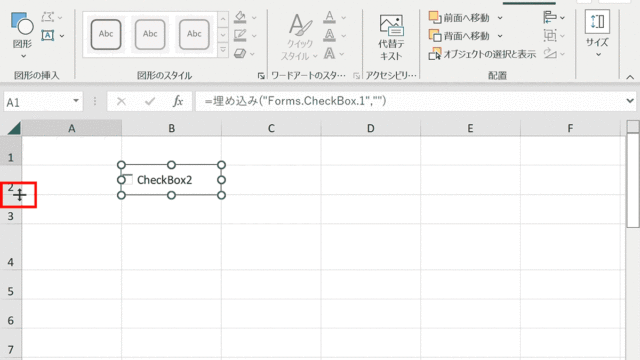This screenshot has height=360, width=640.
Task: Click the Select All corner triangle
Action: (x=13, y=129)
